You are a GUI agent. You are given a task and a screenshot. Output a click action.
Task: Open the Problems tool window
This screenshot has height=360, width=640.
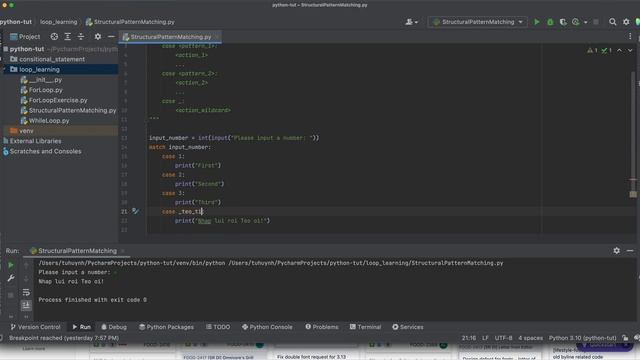click(x=322, y=327)
